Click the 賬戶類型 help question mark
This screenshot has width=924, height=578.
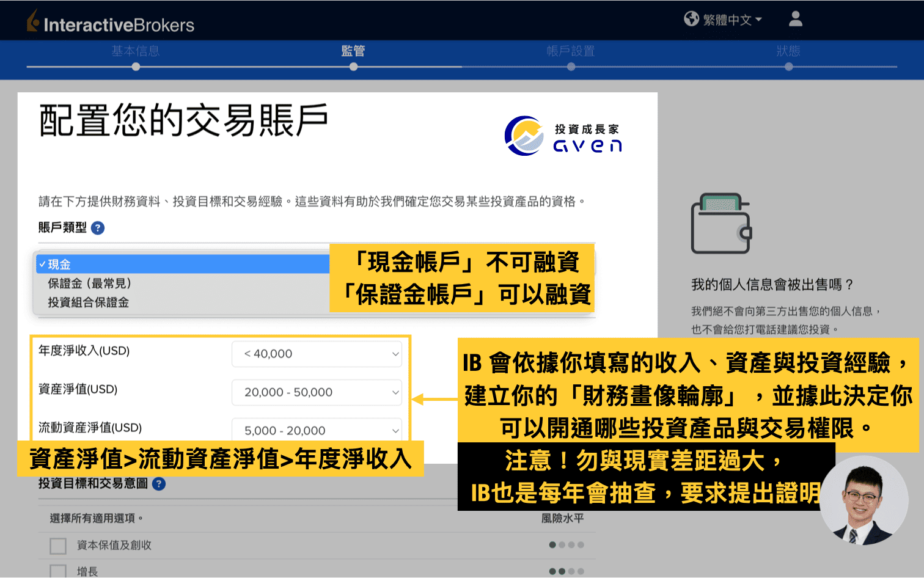98,228
